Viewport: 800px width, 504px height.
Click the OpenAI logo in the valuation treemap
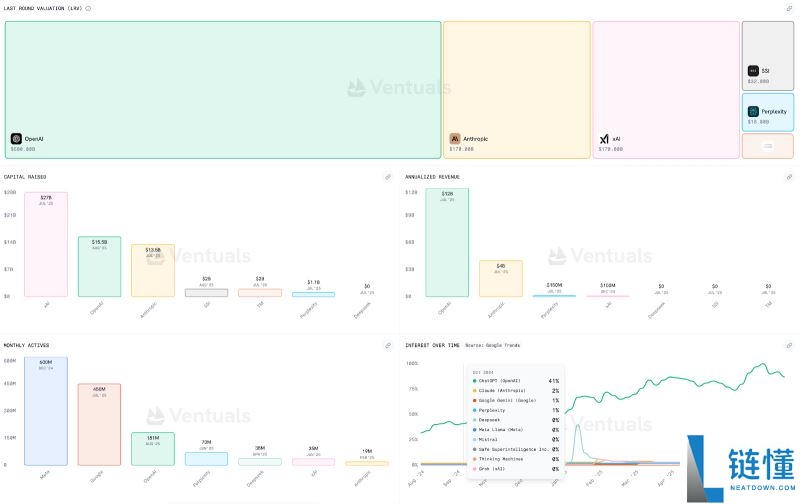17,139
